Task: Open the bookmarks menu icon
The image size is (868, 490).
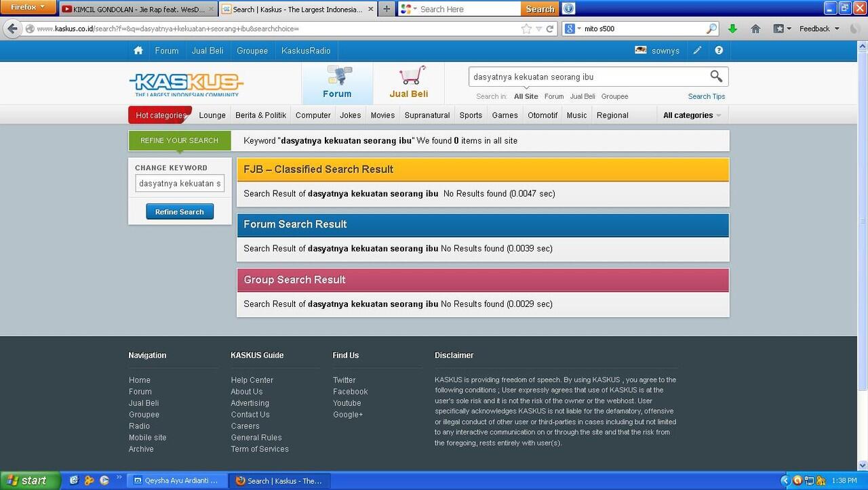Action: click(x=782, y=28)
